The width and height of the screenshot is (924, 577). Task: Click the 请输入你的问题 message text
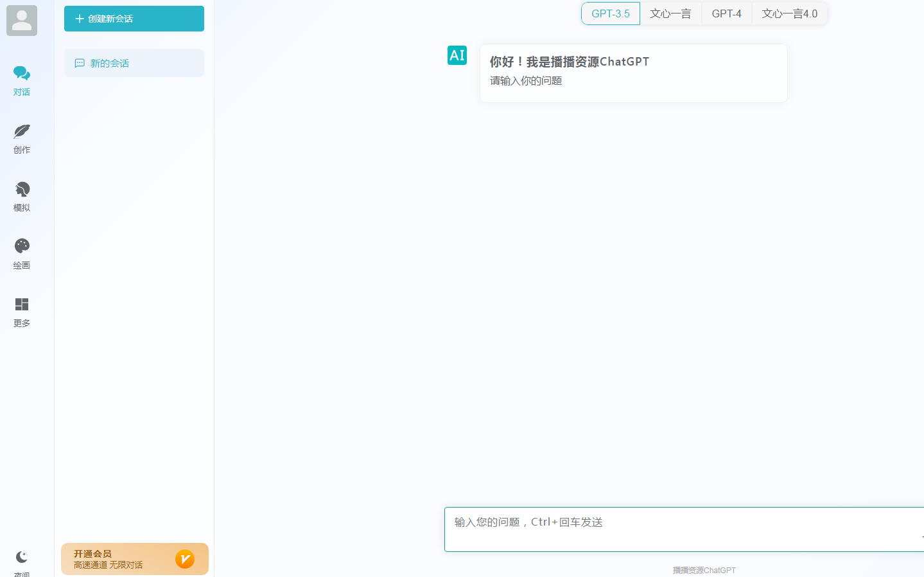click(x=526, y=80)
